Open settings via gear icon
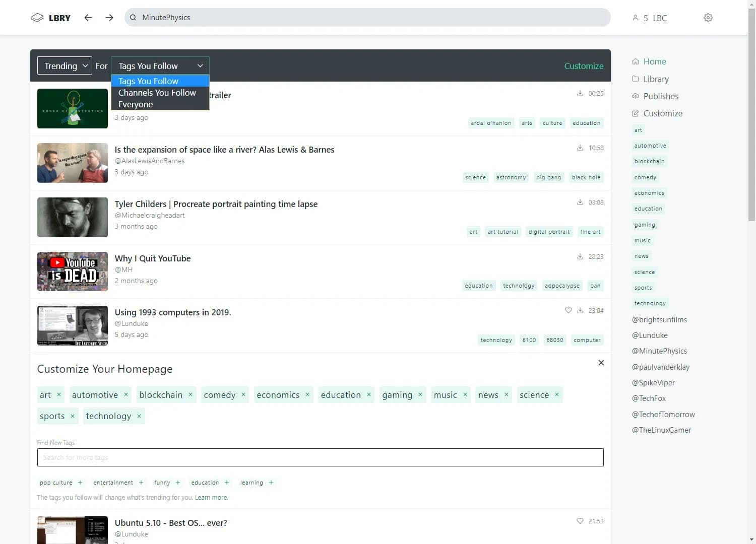This screenshot has height=544, width=756. click(708, 18)
